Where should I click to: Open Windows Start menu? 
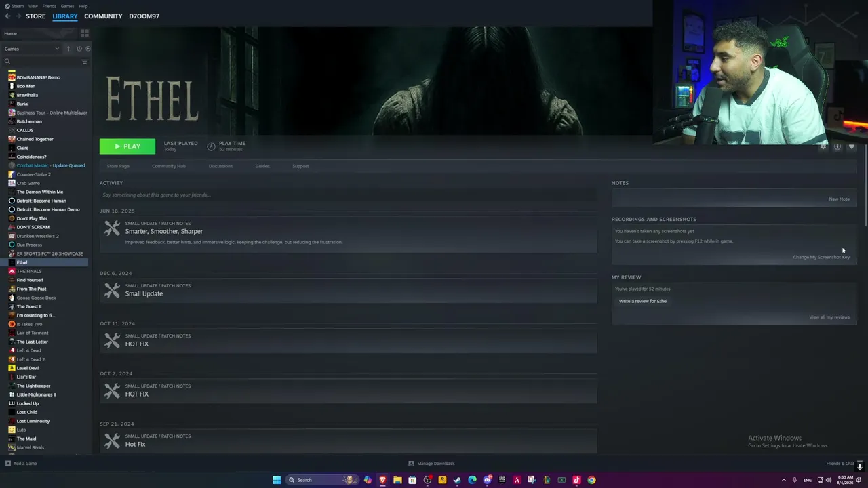277,480
